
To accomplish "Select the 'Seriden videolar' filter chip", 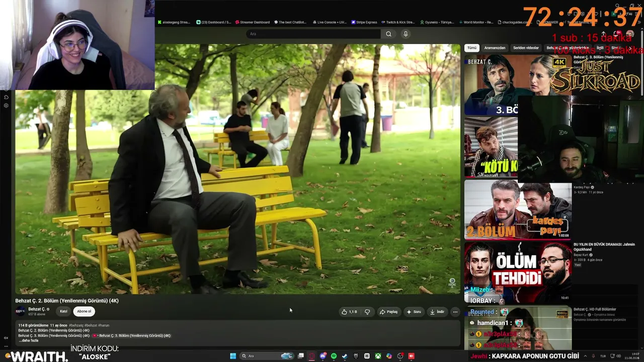I will [526, 48].
